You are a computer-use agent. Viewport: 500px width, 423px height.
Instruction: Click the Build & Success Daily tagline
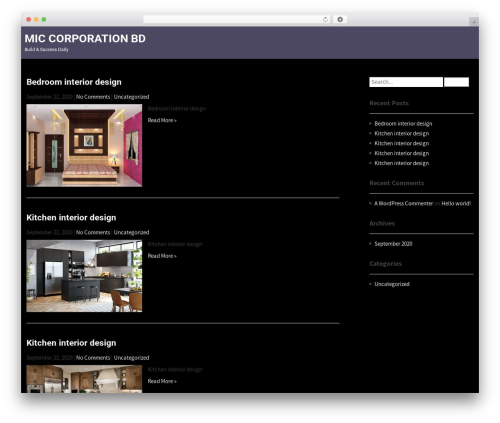[46, 50]
